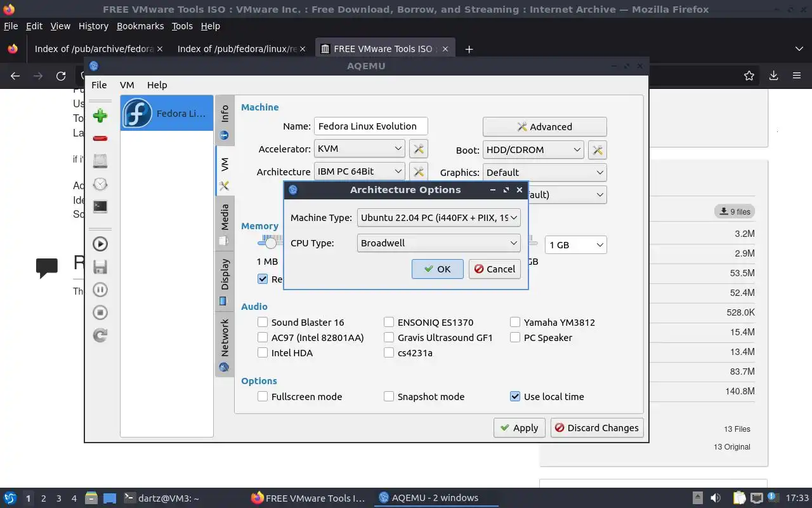Click the network icon in system tray
Image resolution: width=812 pixels, height=508 pixels.
click(756, 498)
